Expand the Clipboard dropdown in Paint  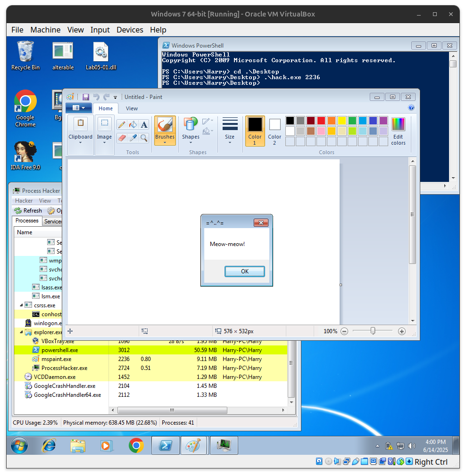pos(81,142)
